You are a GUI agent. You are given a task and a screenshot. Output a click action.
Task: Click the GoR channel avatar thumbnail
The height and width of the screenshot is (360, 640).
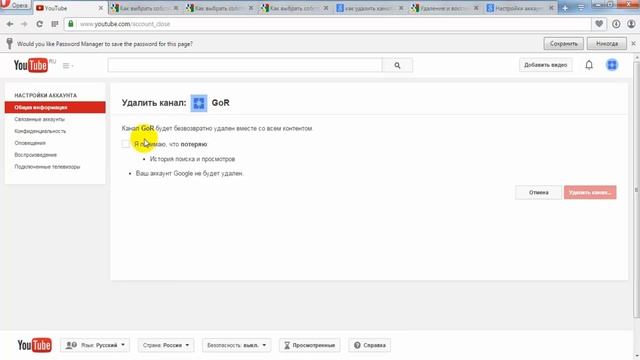(199, 103)
